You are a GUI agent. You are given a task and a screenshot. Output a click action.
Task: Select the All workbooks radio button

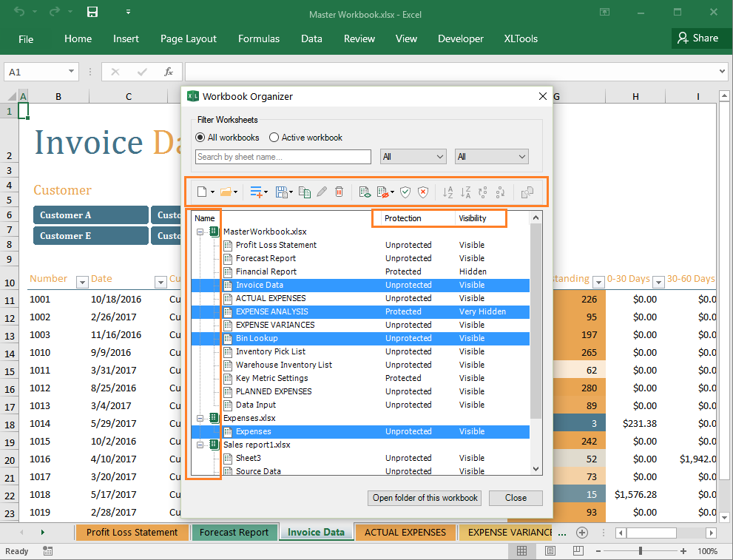200,137
